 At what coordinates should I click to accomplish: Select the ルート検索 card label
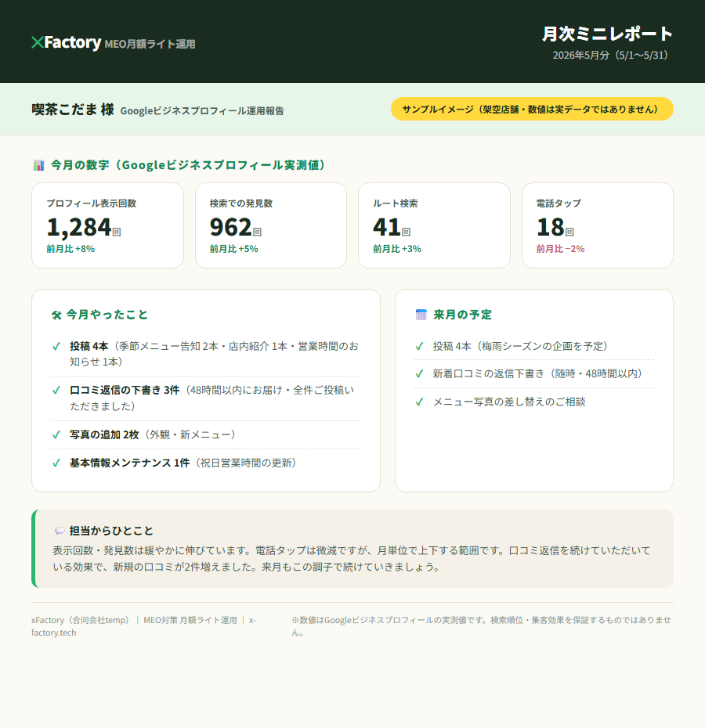coord(396,204)
